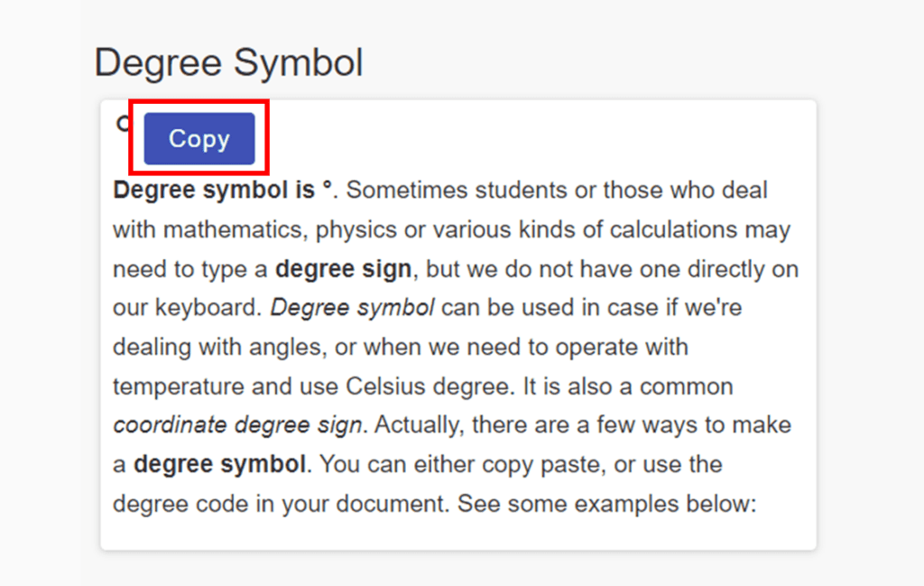924x586 pixels.
Task: Select the degree symbol glyph beside Copy
Action: [123, 125]
